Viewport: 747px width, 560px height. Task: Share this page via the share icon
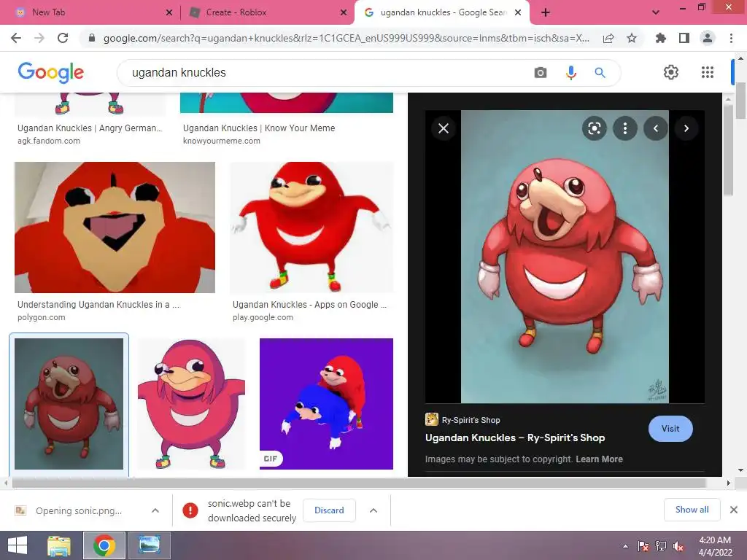point(608,38)
